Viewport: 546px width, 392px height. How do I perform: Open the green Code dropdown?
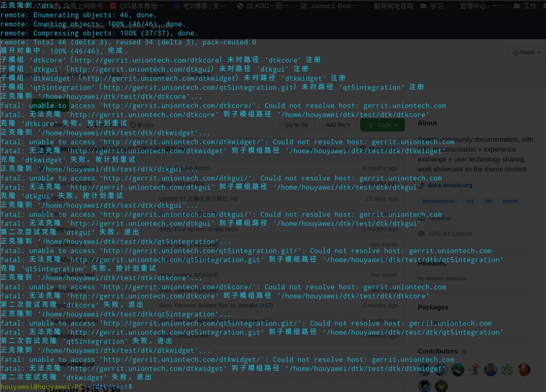click(383, 125)
